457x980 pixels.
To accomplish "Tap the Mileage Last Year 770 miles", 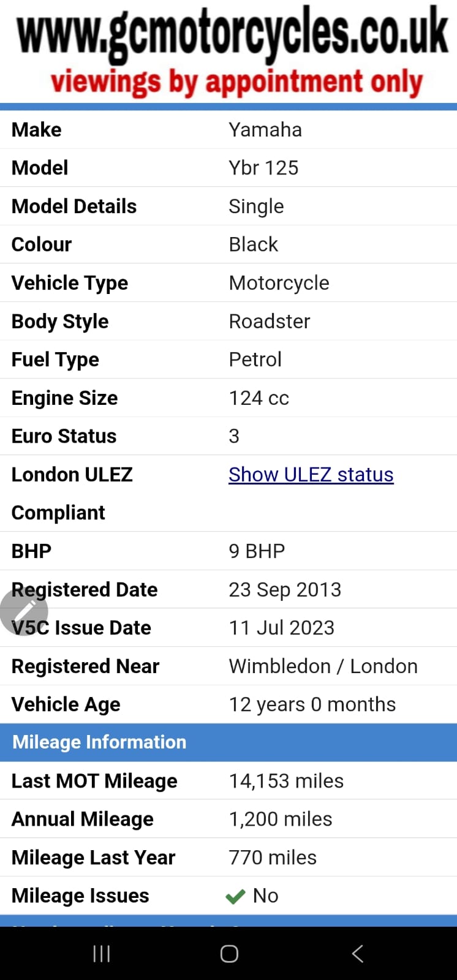I will click(x=273, y=858).
